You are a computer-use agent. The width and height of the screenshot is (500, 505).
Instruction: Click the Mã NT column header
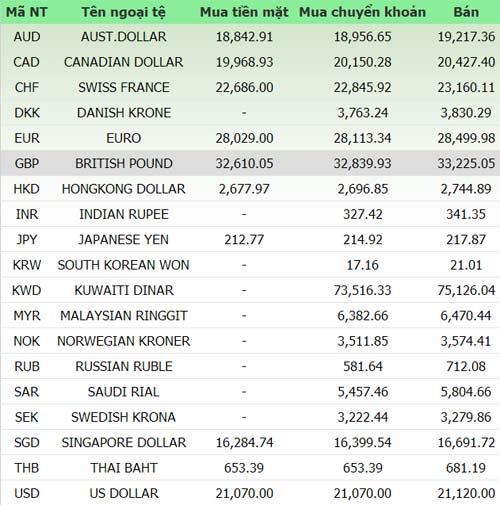click(x=27, y=12)
